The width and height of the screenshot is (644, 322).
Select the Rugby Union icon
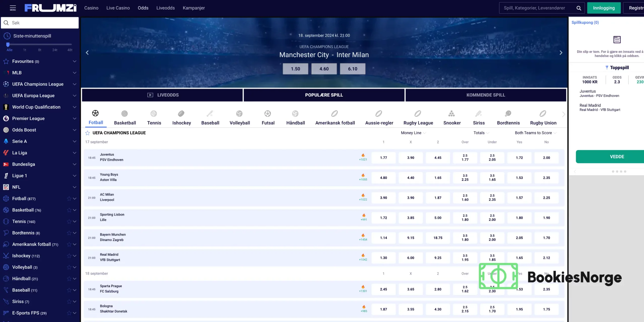[x=543, y=114]
